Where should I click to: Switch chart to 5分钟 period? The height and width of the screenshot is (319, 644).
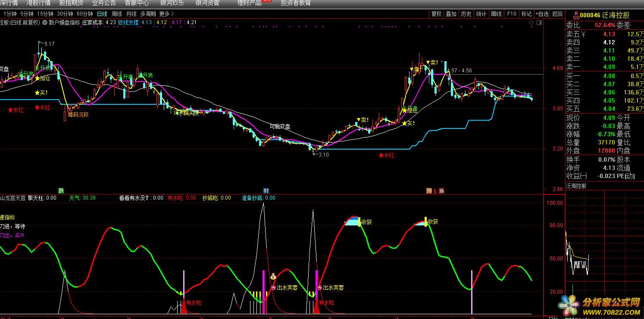coord(27,14)
